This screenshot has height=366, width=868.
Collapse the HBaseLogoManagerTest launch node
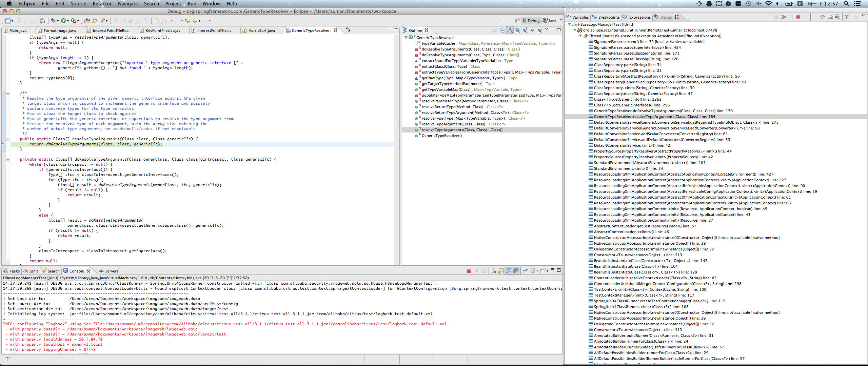coord(570,24)
